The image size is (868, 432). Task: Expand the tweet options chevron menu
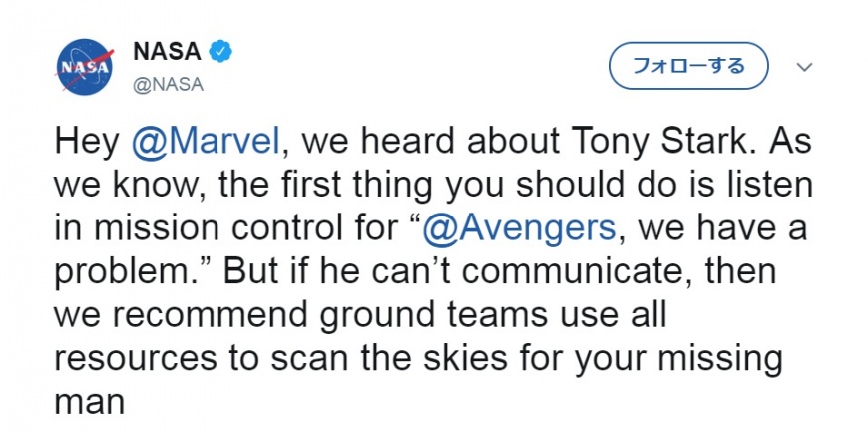[804, 67]
